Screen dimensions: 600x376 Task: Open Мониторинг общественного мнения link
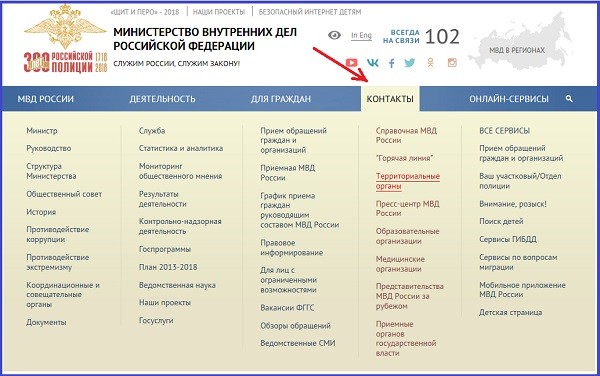pyautogui.click(x=180, y=171)
